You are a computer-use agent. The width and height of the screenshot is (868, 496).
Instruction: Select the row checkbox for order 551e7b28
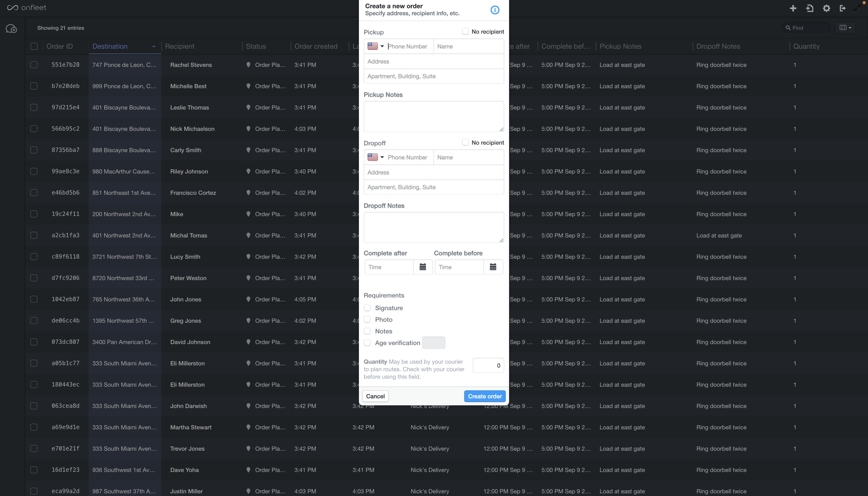pos(34,65)
